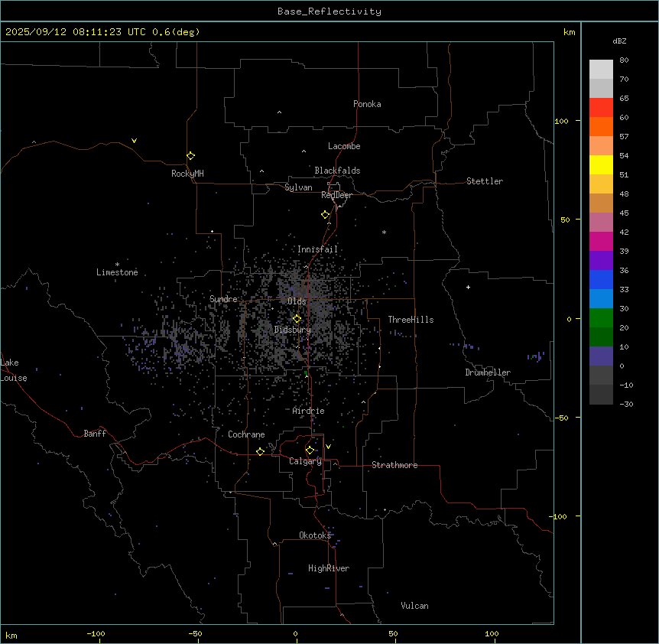Screen dimensions: 659x644
Task: Select the orange 60 dBZ legend swatch
Action: pyautogui.click(x=601, y=126)
